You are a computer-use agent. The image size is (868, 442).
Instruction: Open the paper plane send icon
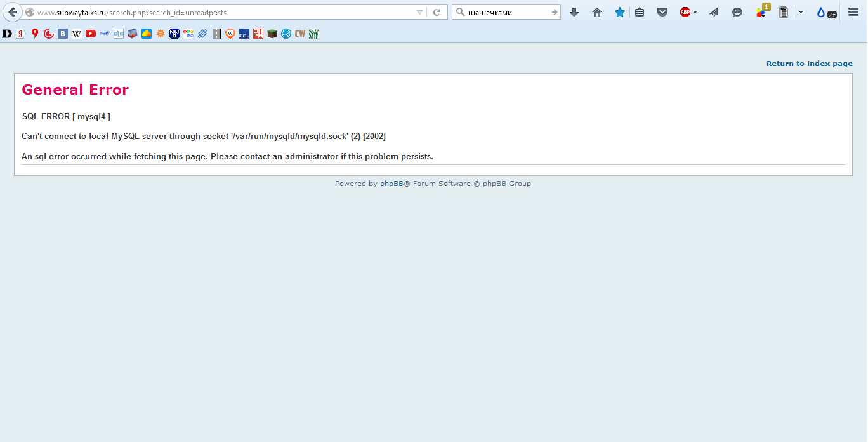point(714,12)
